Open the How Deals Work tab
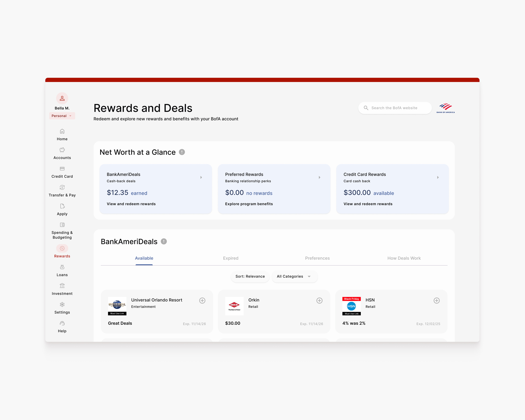The image size is (525, 420). click(404, 258)
